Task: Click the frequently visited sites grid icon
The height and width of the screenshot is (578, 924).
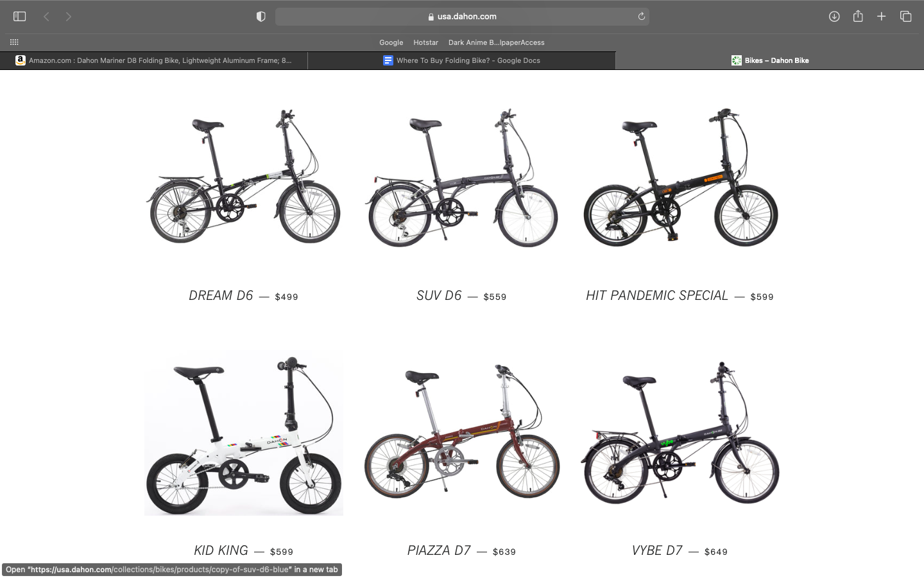Action: [x=13, y=42]
